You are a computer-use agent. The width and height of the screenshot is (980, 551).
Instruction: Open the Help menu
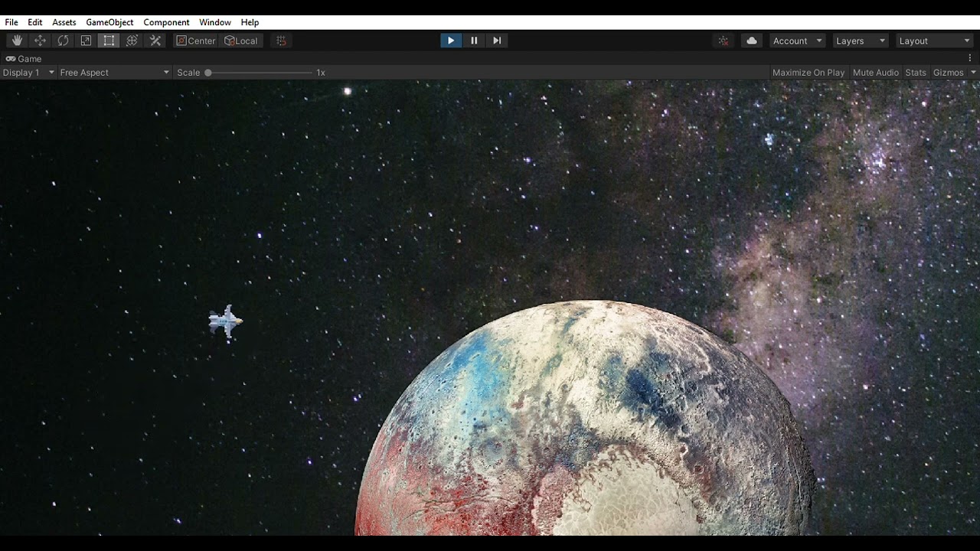[x=250, y=22]
